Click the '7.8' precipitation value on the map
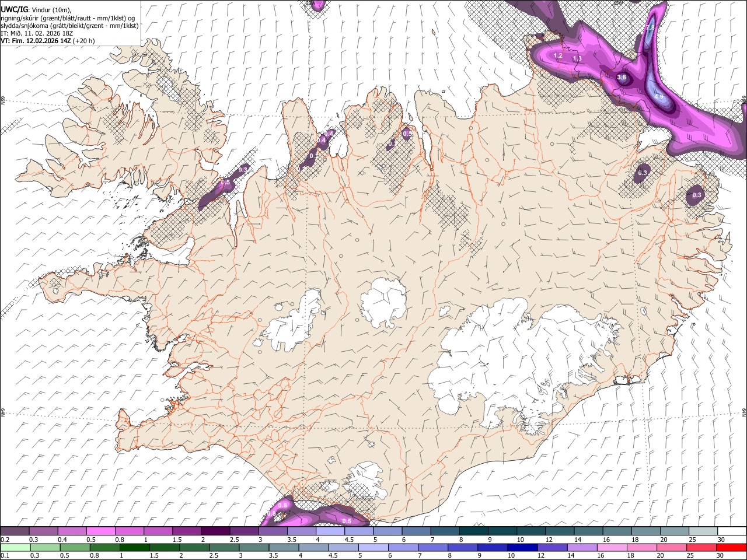The height and width of the screenshot is (560, 747). pos(650,27)
